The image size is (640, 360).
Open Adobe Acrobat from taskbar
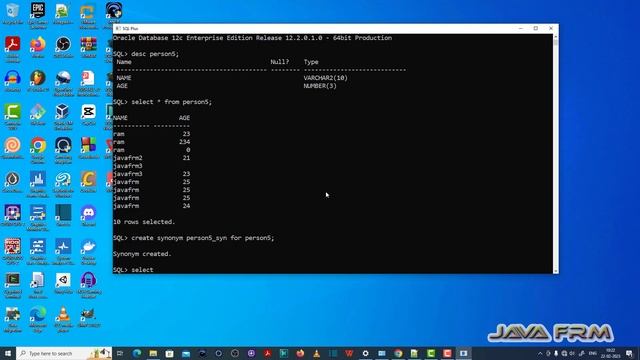pyautogui.click(x=267, y=353)
